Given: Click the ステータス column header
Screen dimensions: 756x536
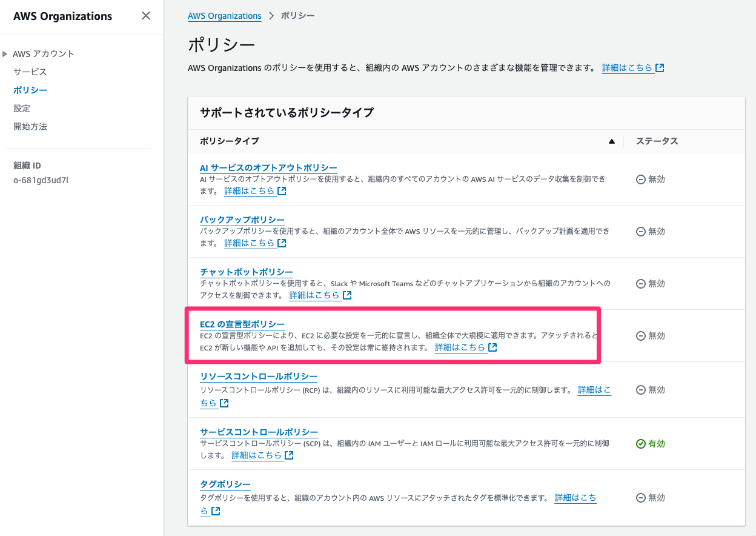Looking at the screenshot, I should tap(657, 141).
